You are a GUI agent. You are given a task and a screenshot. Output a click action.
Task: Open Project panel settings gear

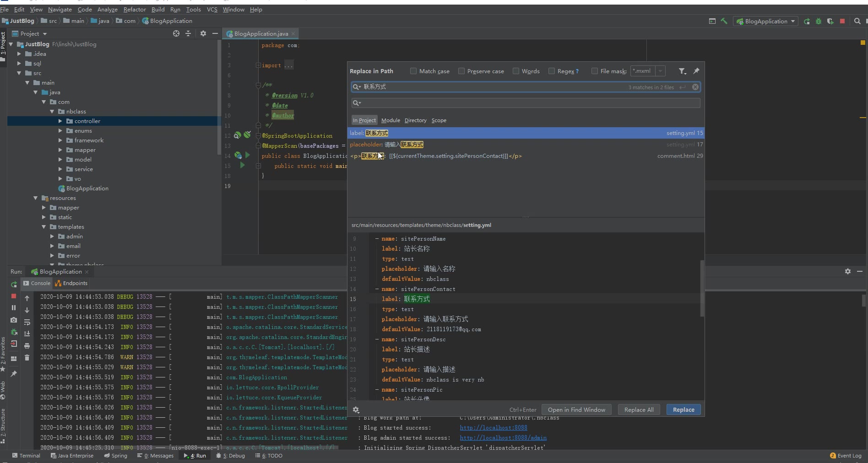[x=203, y=33]
